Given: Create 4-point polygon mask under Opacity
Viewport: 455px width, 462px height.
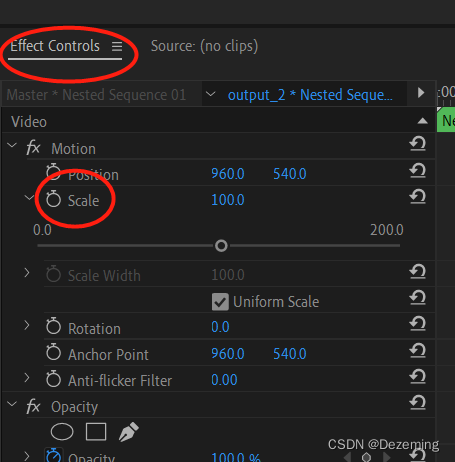Looking at the screenshot, I should point(96,432).
